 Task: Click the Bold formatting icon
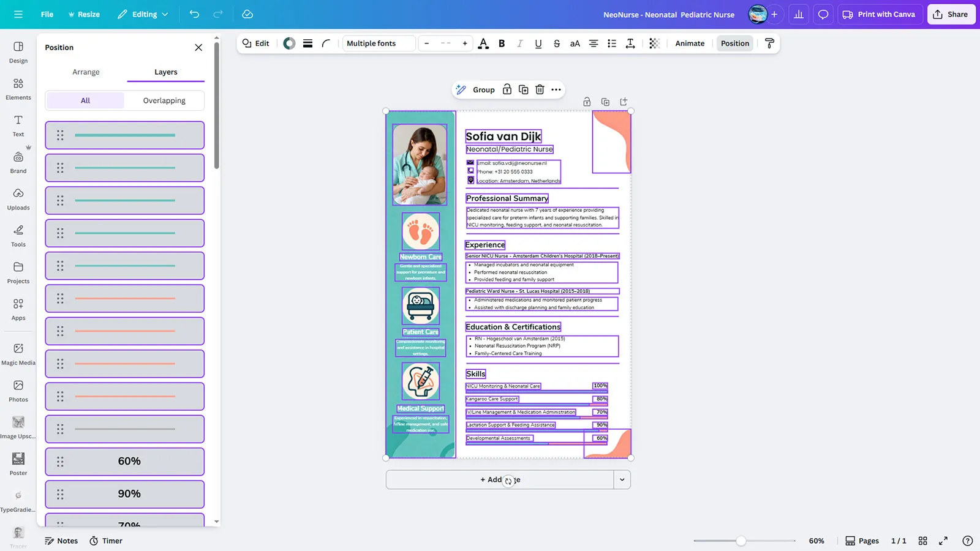tap(502, 43)
